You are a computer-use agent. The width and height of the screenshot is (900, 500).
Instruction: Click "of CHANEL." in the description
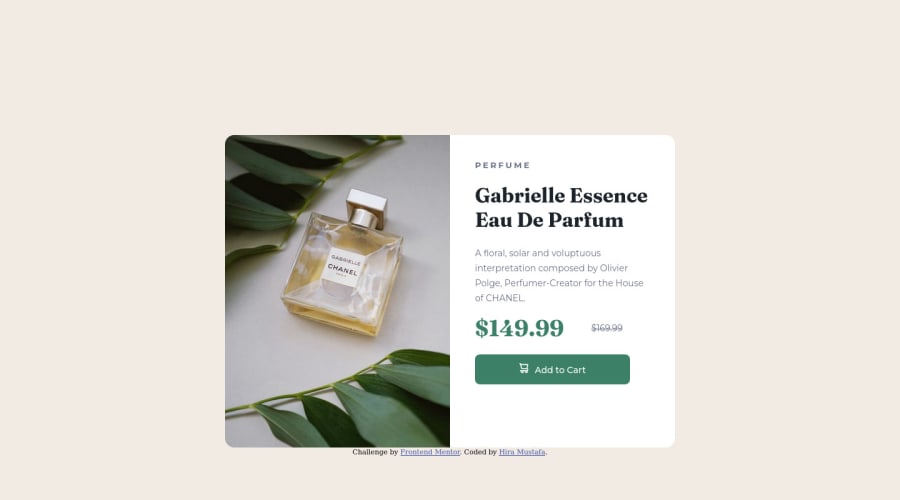pyautogui.click(x=500, y=298)
